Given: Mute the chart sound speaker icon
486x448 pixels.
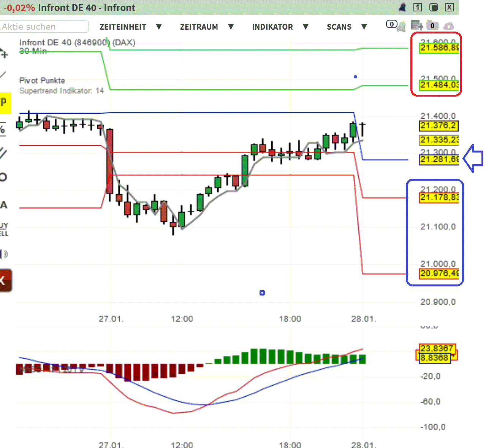Looking at the screenshot, I should click(x=3, y=253).
